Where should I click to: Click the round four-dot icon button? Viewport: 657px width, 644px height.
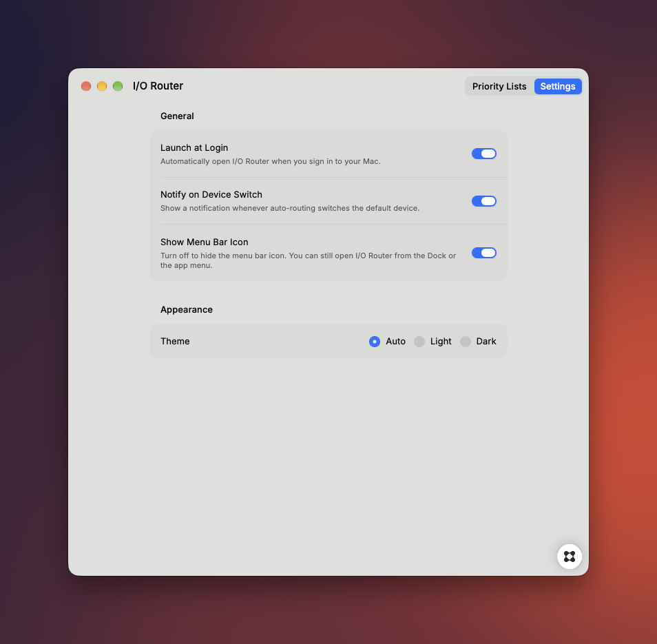point(569,557)
